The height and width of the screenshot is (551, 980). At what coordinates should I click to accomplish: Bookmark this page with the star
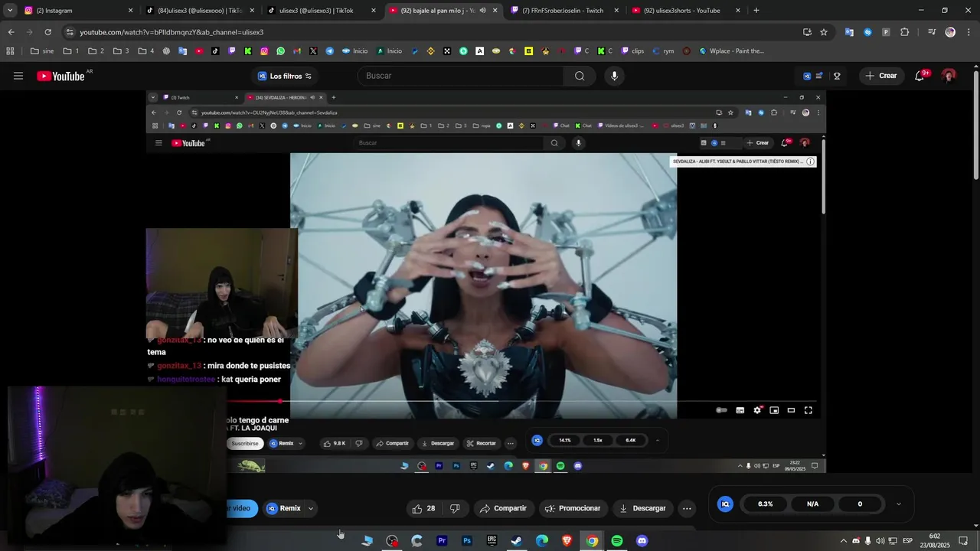(x=824, y=32)
